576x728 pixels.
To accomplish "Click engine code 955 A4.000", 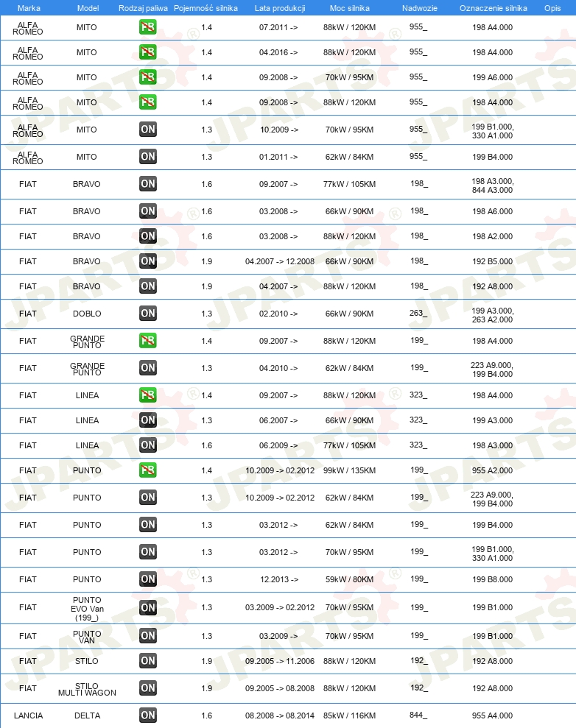I will tap(492, 715).
